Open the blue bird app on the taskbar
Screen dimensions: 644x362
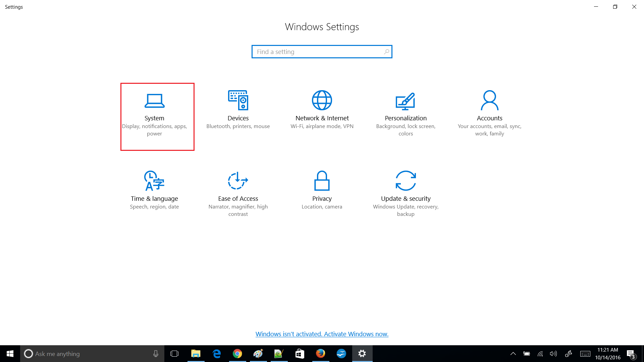(x=341, y=354)
